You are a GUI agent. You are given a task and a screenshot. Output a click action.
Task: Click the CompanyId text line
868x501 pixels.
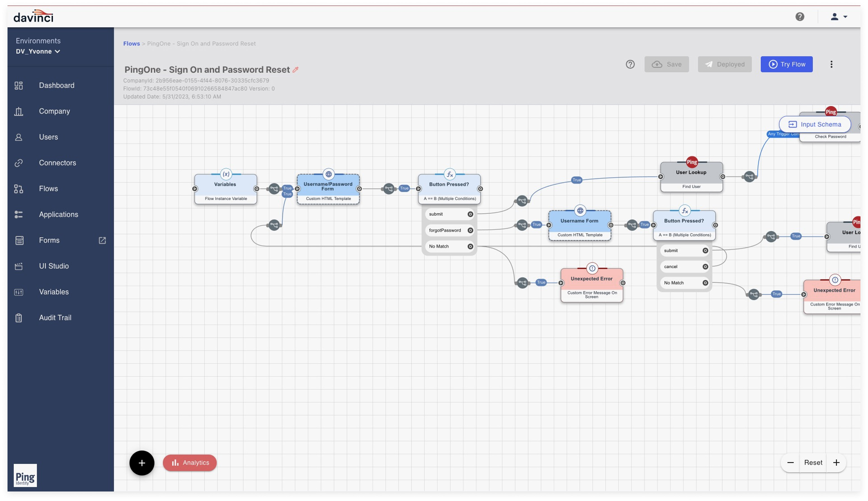click(x=196, y=80)
